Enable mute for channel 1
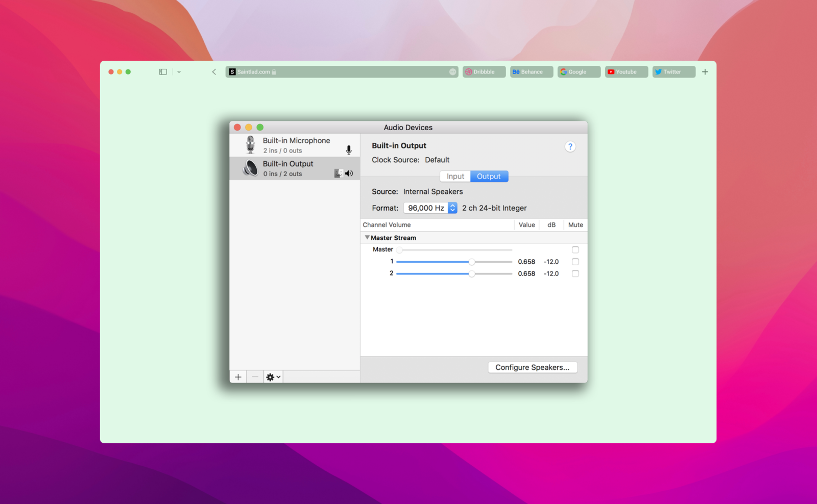The width and height of the screenshot is (817, 504). (x=575, y=261)
